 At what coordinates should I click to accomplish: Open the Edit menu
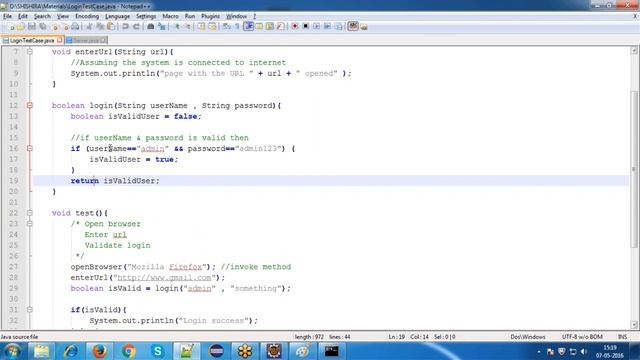(x=23, y=16)
